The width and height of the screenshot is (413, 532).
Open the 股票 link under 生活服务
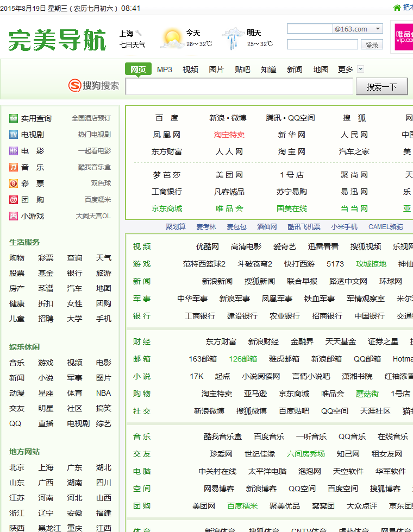pos(17,273)
